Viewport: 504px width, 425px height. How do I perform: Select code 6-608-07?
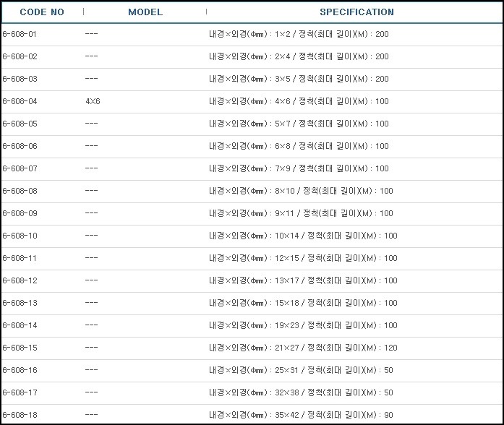click(20, 168)
